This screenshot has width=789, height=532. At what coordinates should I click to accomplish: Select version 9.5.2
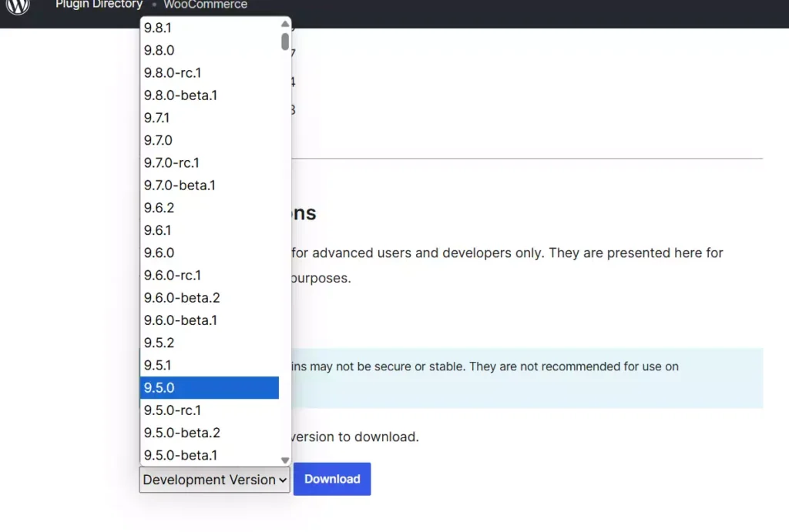210,343
